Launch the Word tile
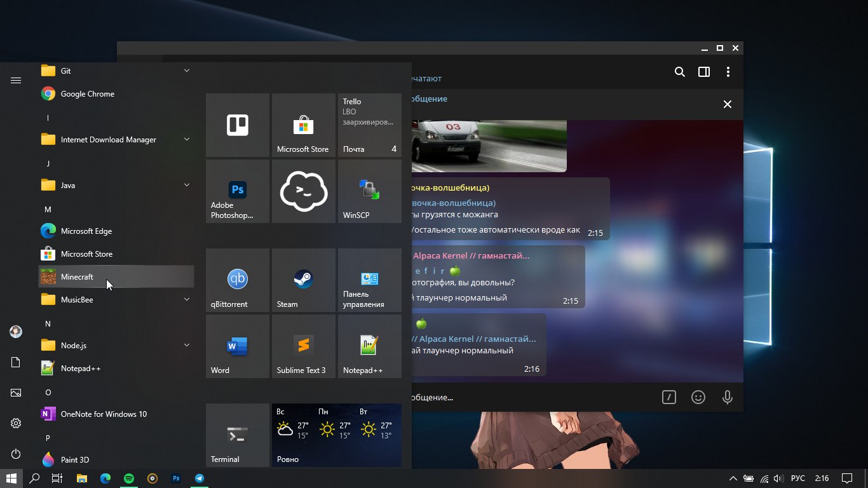The width and height of the screenshot is (868, 488). coord(238,346)
